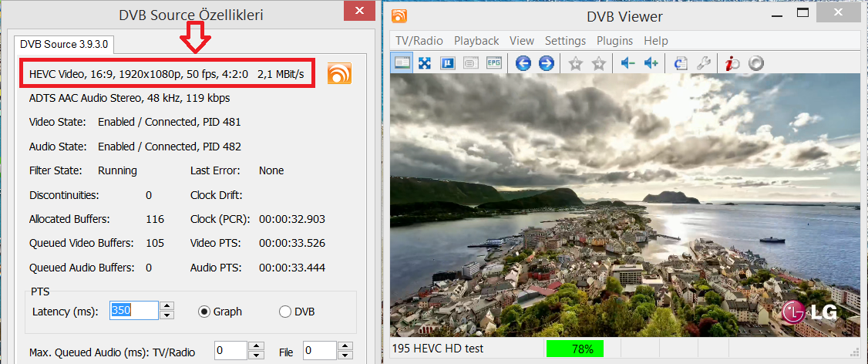This screenshot has height=364, width=868.
Task: Click the previous favourite star icon
Action: point(576,63)
